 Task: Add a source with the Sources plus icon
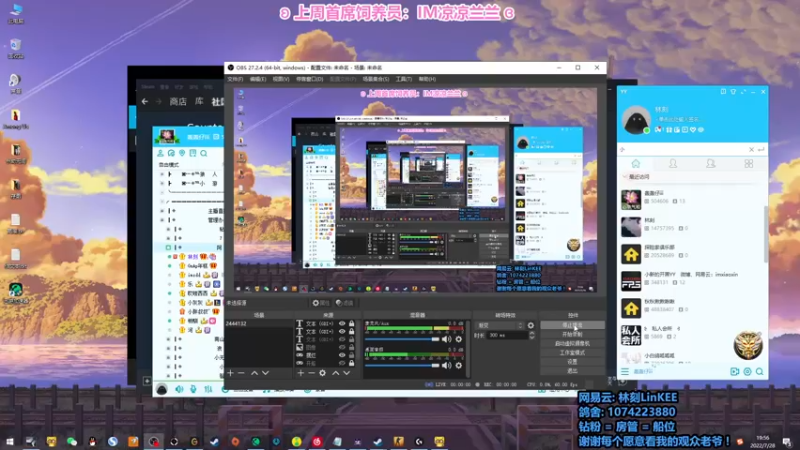tap(301, 373)
